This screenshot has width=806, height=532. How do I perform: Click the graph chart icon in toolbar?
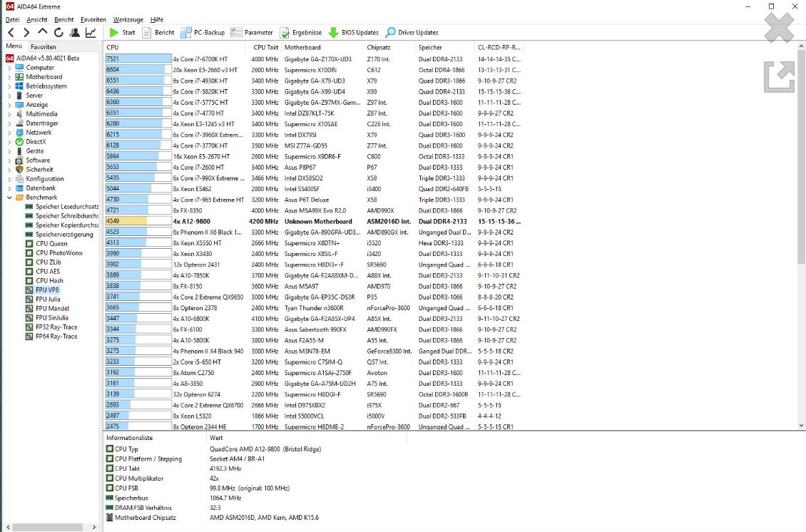(91, 32)
